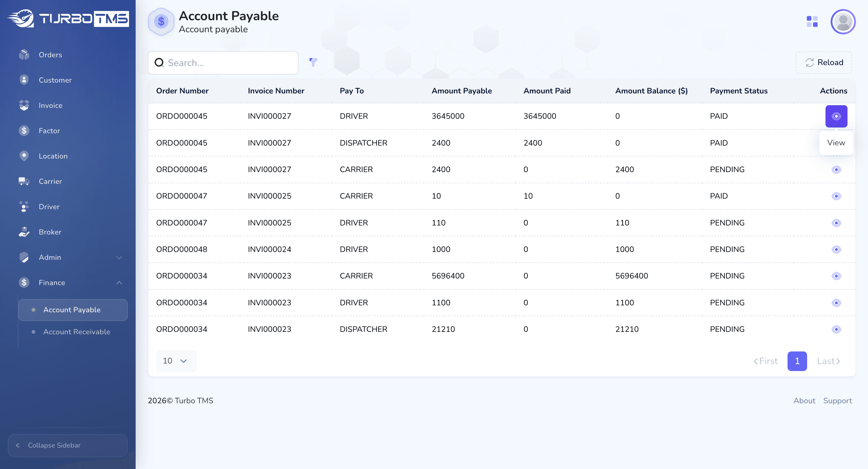The image size is (868, 469).
Task: Click the Amount Payable column header
Action: [462, 91]
